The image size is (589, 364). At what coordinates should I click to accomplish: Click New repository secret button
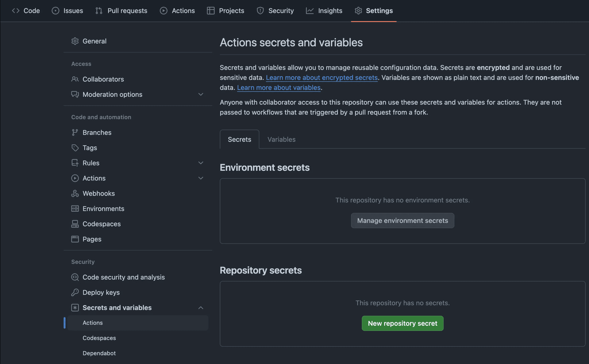(402, 323)
